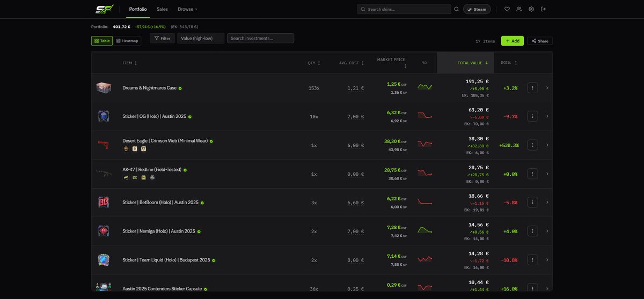Click AK-47 Redline thumbnail image
The width and height of the screenshot is (644, 299).
(104, 174)
